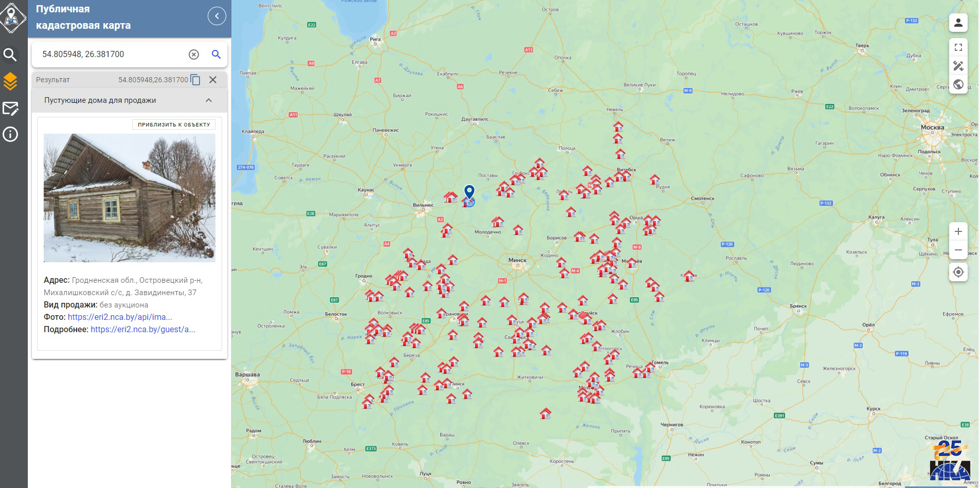Image resolution: width=980 pixels, height=488 pixels.
Task: Open the measurement drawing tools
Action: click(958, 66)
